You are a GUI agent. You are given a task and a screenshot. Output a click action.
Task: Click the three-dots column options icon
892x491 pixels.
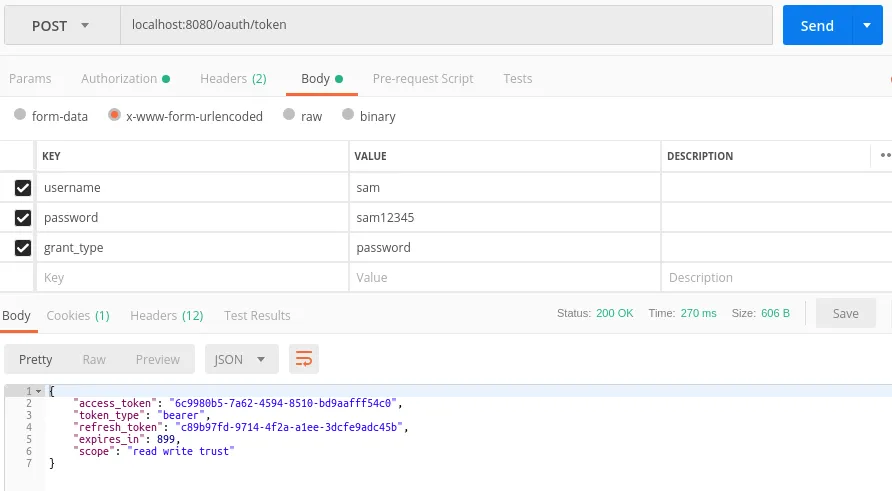click(885, 156)
